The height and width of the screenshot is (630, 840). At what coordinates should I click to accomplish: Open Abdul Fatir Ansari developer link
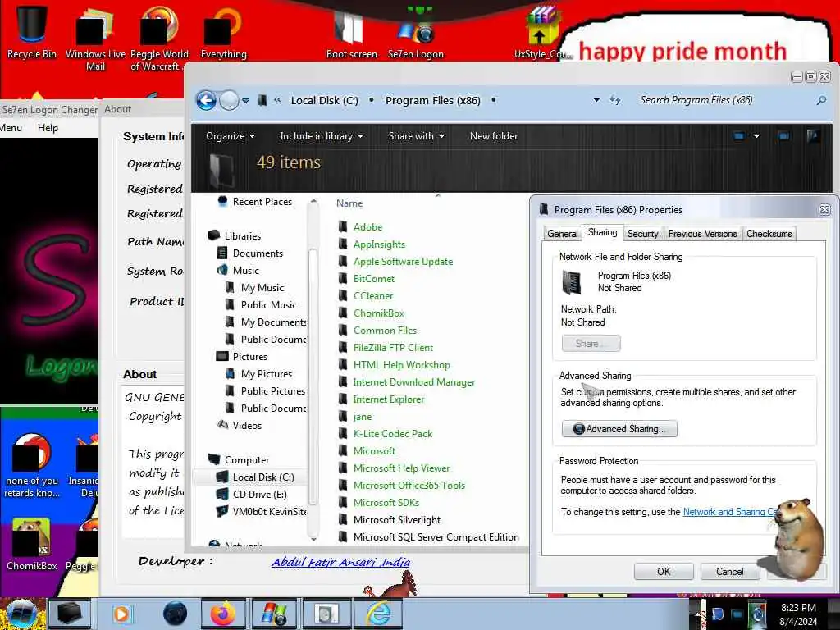click(x=340, y=562)
